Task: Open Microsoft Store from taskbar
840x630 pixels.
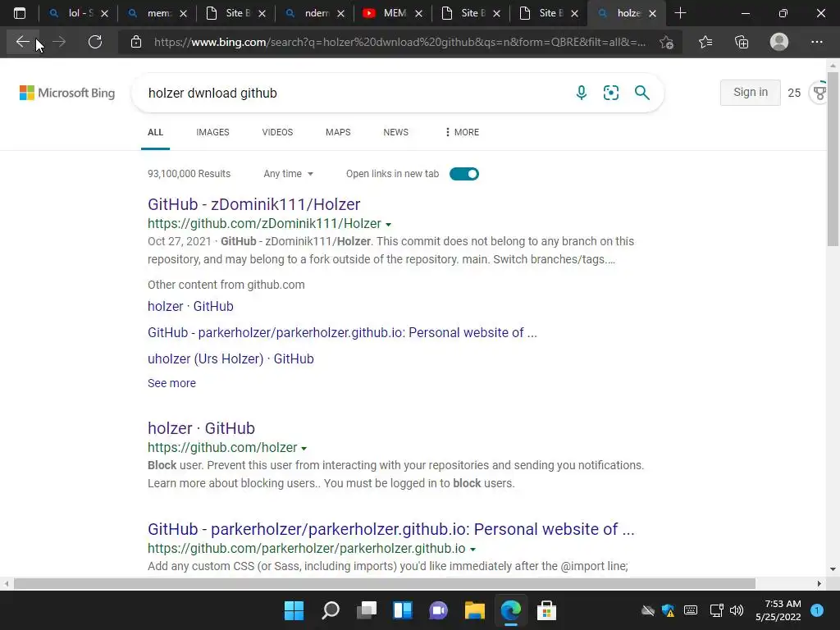Action: pos(546,610)
